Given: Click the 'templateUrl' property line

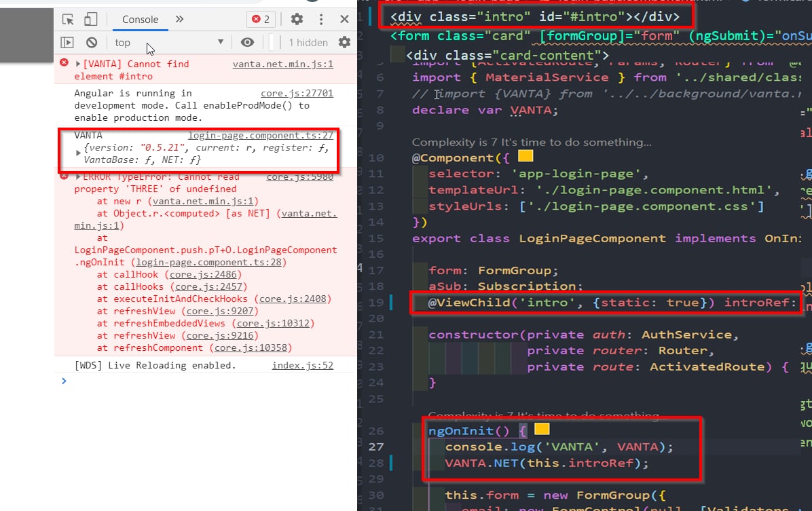Looking at the screenshot, I should coord(604,190).
